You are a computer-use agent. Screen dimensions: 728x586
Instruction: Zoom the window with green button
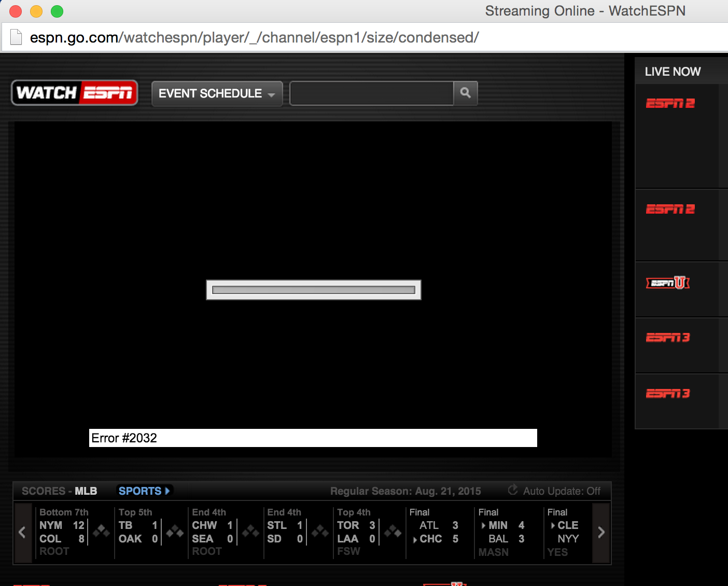click(57, 11)
